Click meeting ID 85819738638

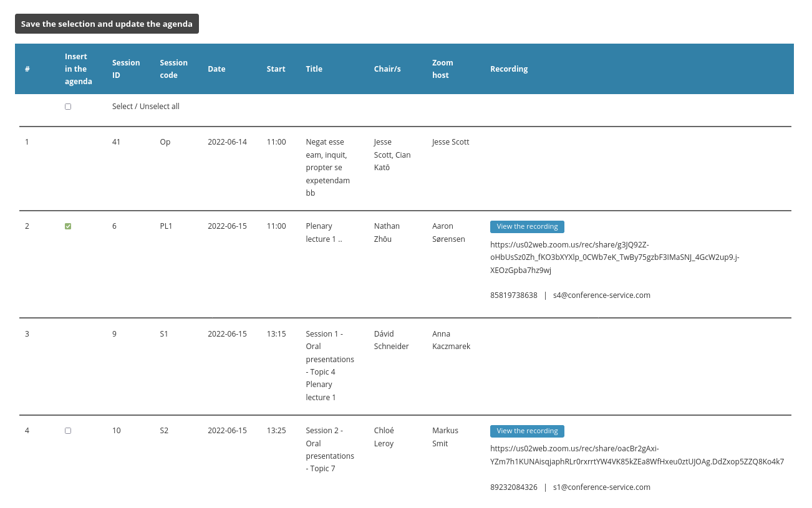tap(513, 295)
